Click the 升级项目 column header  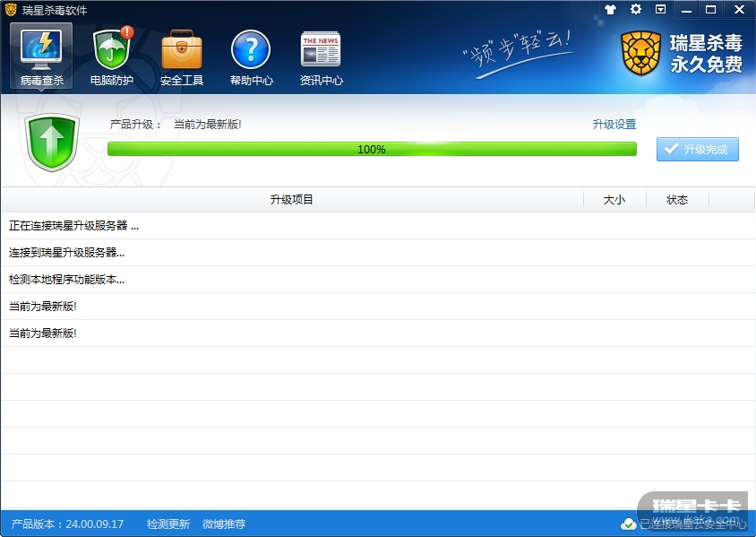[292, 200]
